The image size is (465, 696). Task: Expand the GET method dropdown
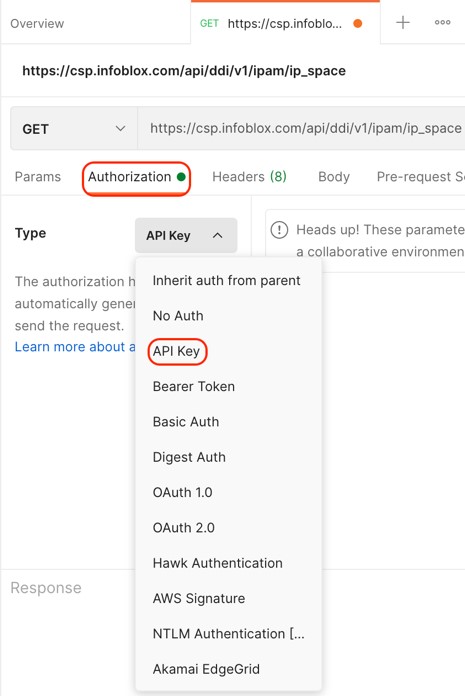(74, 129)
